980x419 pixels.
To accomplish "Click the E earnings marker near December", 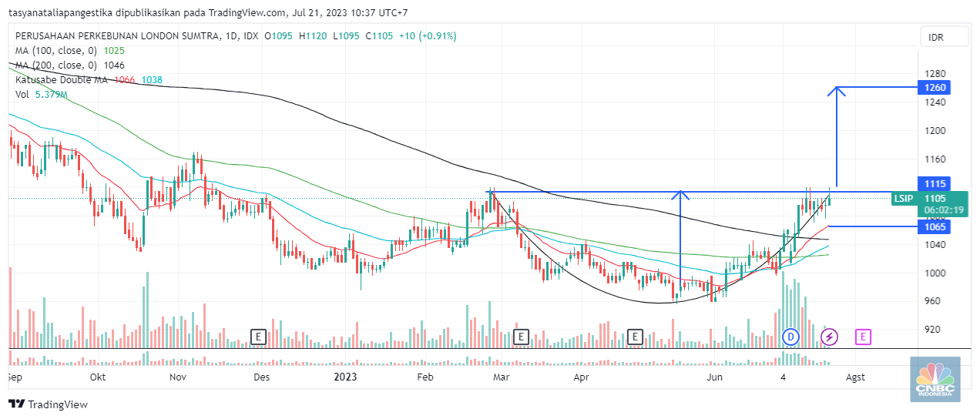I will point(258,337).
